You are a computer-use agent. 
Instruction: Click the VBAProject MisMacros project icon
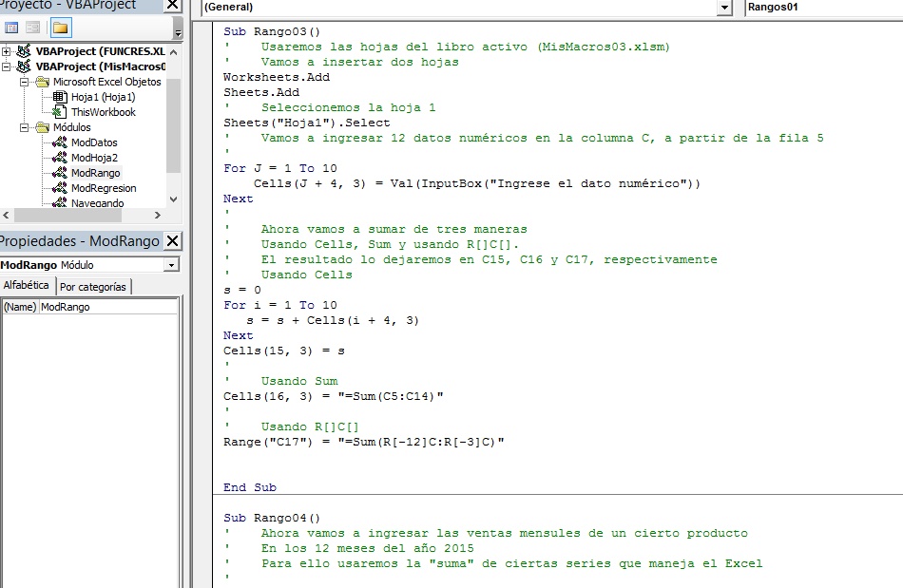(x=24, y=66)
